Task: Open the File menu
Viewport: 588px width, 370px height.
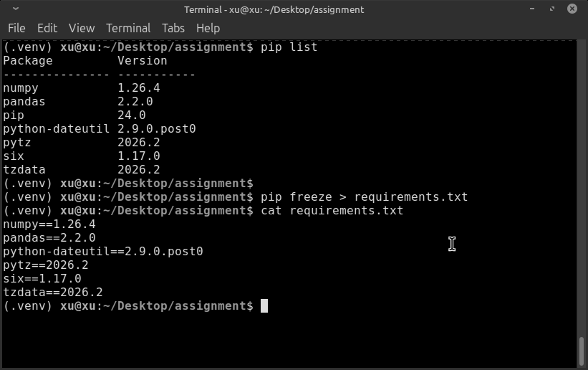Action: pos(16,28)
